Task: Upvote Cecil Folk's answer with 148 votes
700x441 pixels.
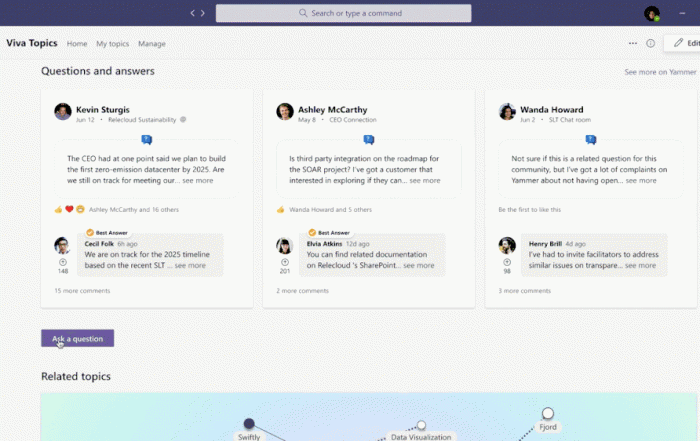Action: [x=63, y=262]
